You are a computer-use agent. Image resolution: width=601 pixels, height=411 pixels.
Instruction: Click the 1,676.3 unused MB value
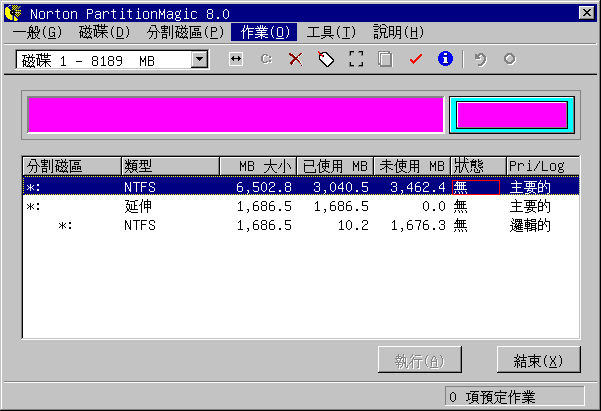[x=418, y=225]
